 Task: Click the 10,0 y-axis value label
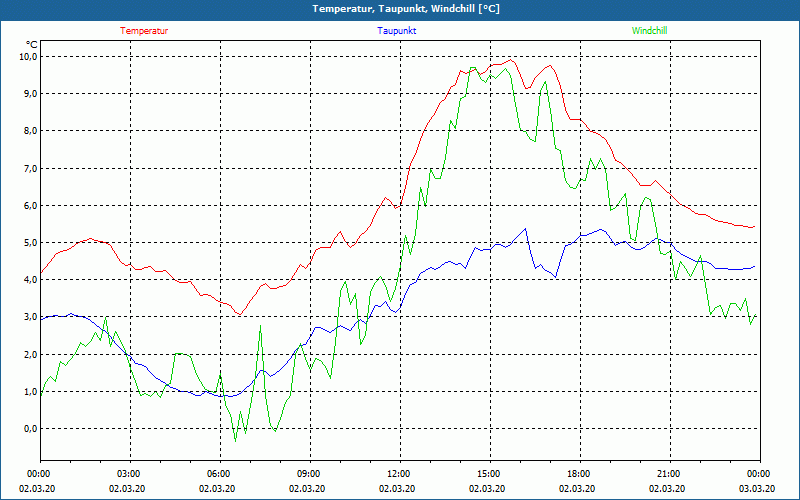[27, 56]
